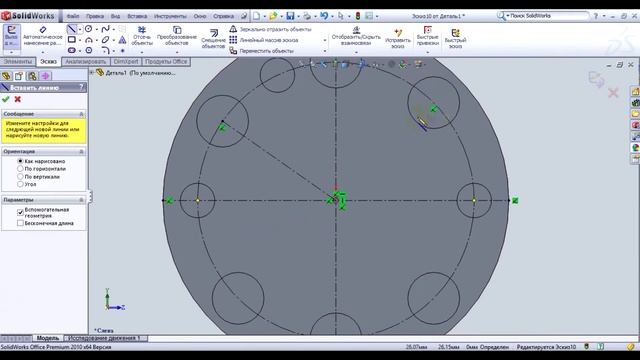Select the Ellipse sketch tool
The height and width of the screenshot is (360, 640).
point(105,40)
